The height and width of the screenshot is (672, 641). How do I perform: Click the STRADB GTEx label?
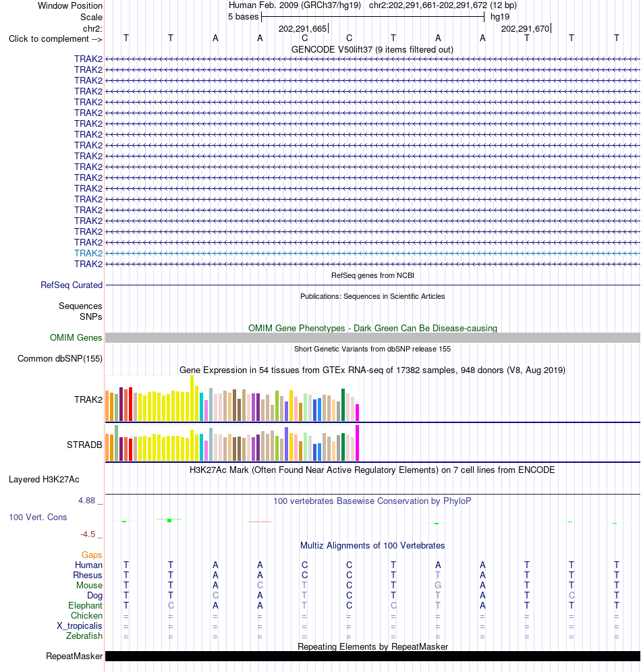click(84, 445)
